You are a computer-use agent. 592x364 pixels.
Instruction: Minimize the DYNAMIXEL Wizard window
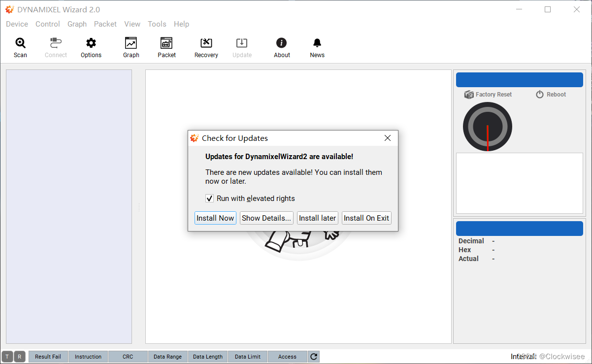pyautogui.click(x=519, y=9)
